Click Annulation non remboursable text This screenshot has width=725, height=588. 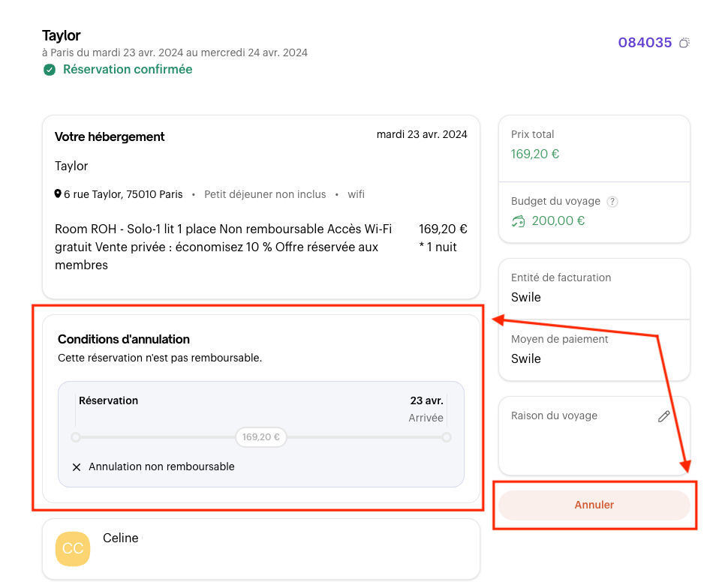(161, 466)
